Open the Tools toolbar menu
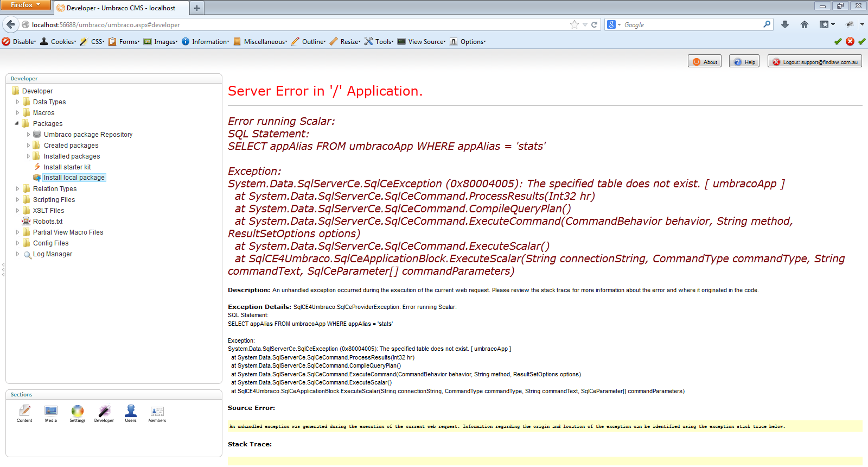The width and height of the screenshot is (868, 467). [379, 41]
